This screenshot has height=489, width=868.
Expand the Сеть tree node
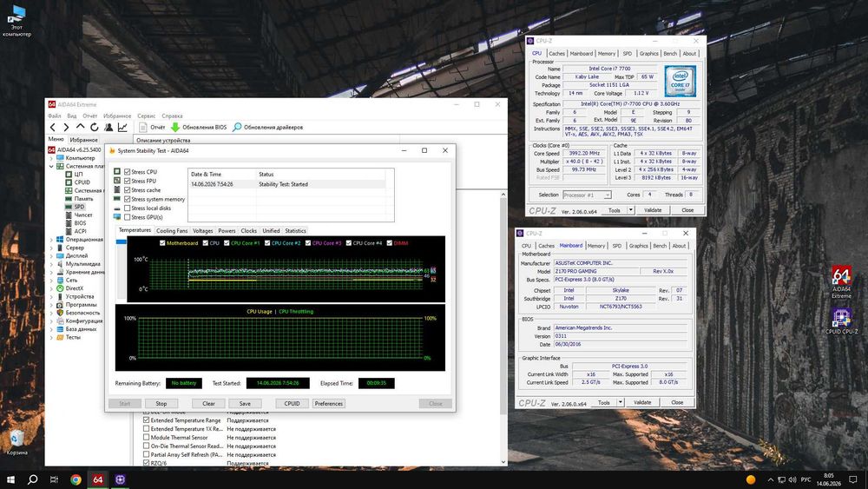tap(51, 281)
